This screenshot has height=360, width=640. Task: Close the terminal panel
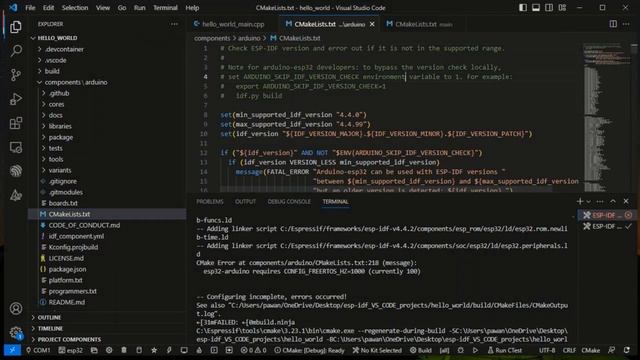click(626, 201)
